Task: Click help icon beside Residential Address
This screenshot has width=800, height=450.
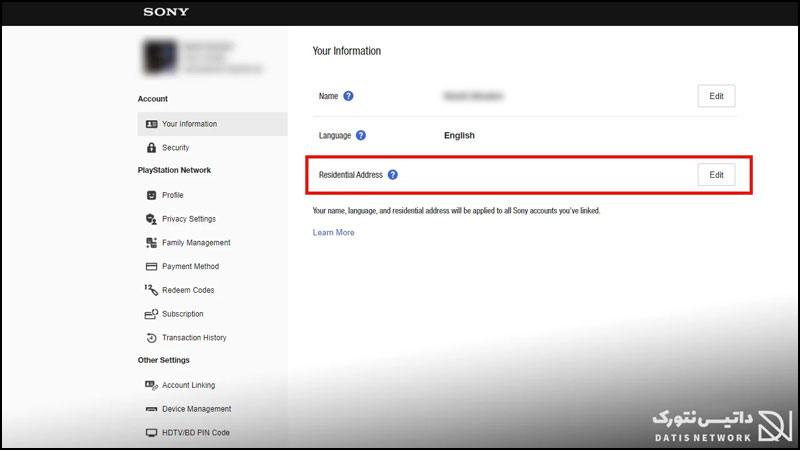Action: click(393, 175)
